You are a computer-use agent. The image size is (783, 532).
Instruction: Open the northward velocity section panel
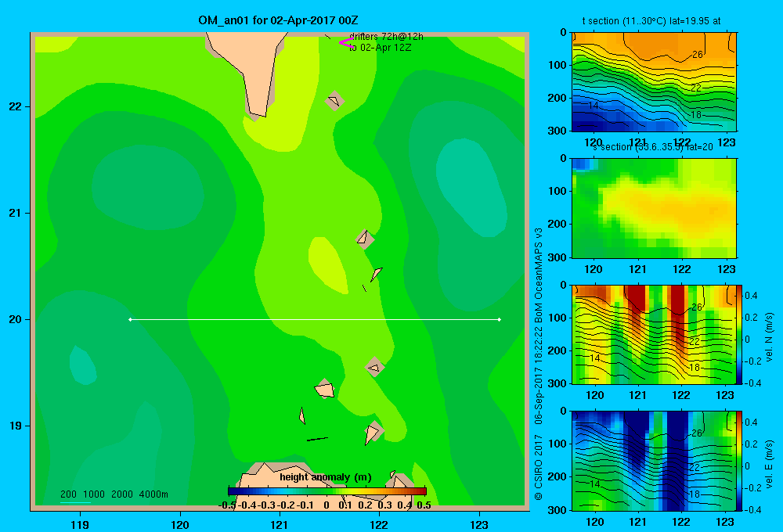coord(654,334)
